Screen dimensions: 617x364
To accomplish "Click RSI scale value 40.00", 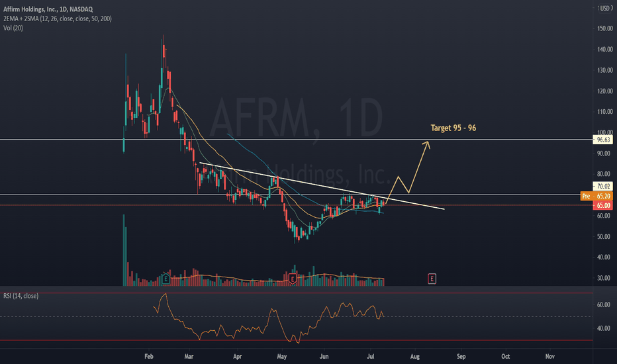I will click(603, 328).
